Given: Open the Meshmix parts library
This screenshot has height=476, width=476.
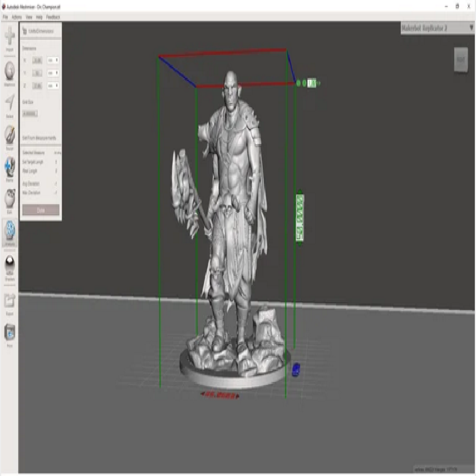Looking at the screenshot, I should click(10, 71).
